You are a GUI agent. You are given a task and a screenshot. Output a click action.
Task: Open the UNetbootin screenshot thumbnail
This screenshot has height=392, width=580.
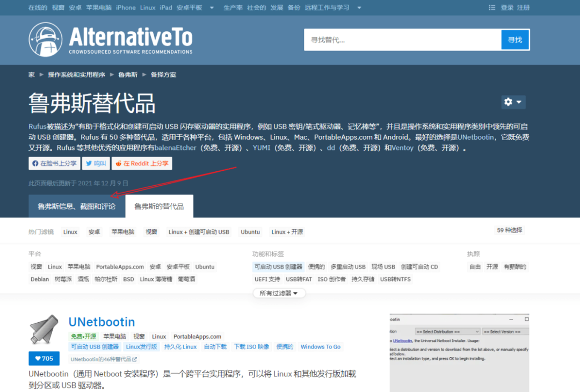coord(459,353)
